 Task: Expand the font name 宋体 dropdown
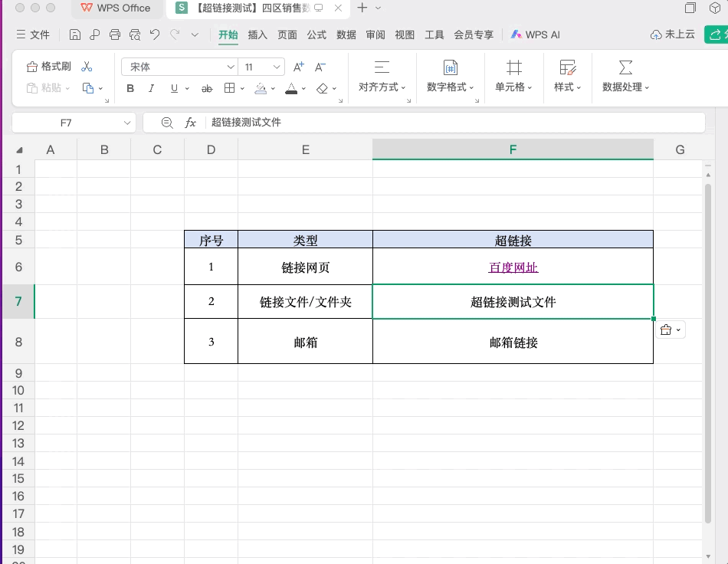click(231, 67)
